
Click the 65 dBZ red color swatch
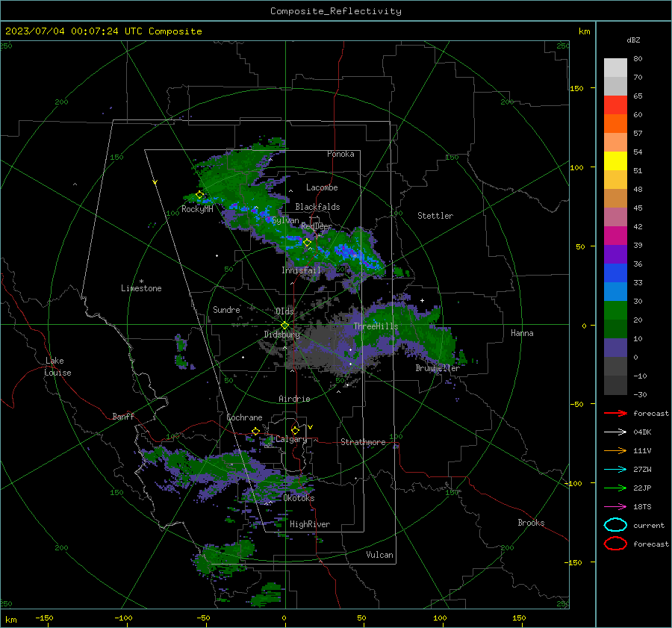coord(615,105)
